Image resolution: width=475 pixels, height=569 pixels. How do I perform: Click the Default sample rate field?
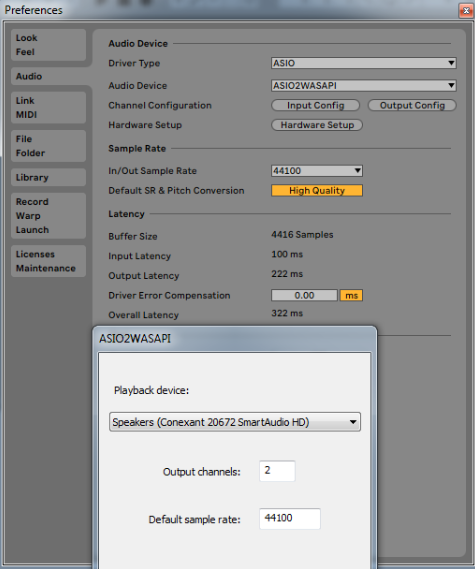point(290,519)
